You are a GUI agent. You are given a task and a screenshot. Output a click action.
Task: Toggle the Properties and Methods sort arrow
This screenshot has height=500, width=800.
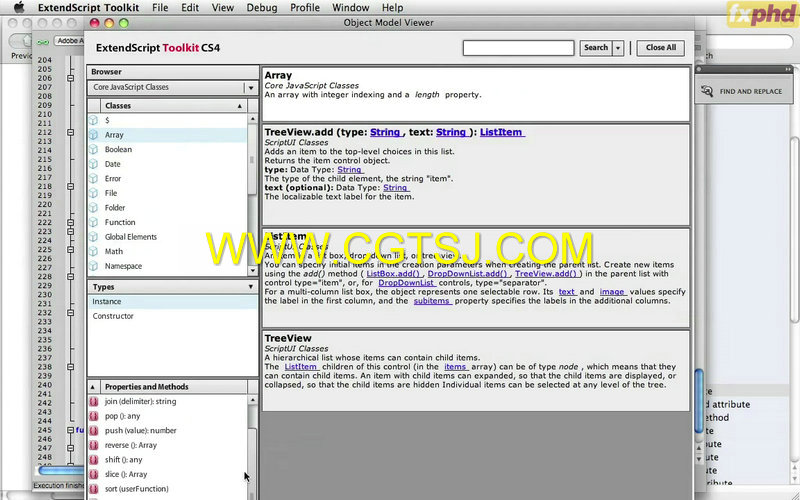(93, 387)
